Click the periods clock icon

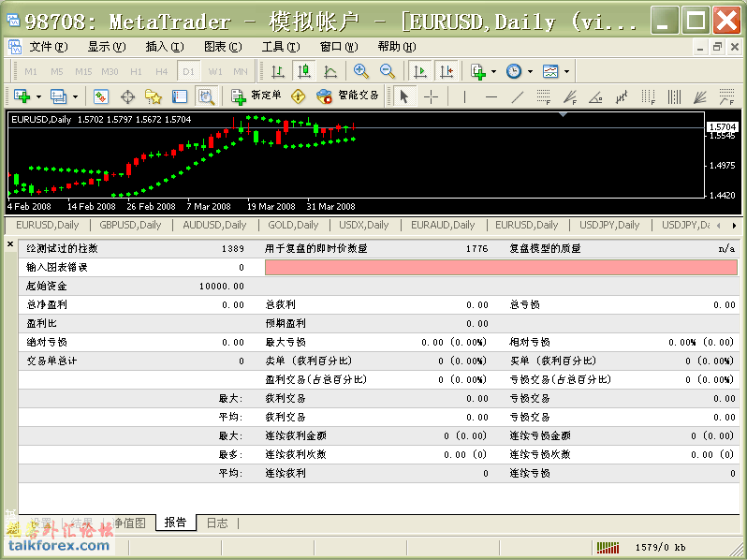pos(514,71)
